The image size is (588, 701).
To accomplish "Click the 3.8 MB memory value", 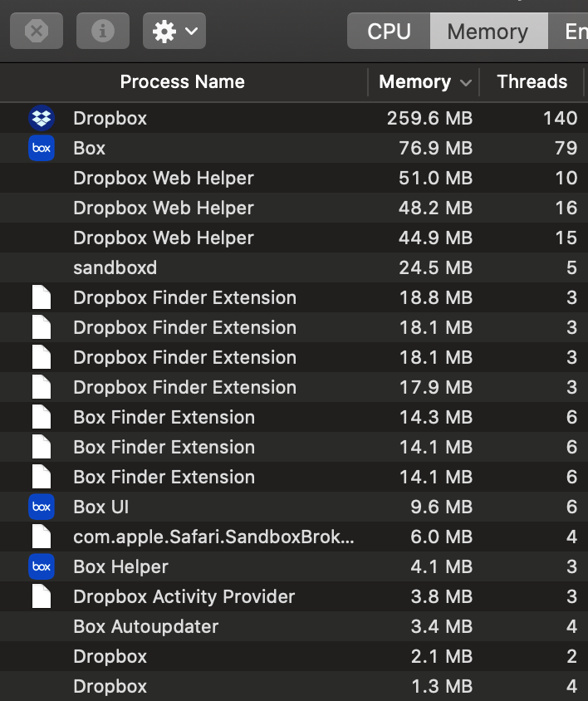I will pos(441,596).
